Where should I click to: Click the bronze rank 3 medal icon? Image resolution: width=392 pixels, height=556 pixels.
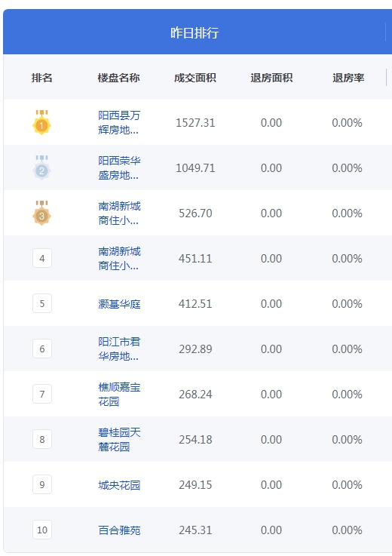coord(41,213)
